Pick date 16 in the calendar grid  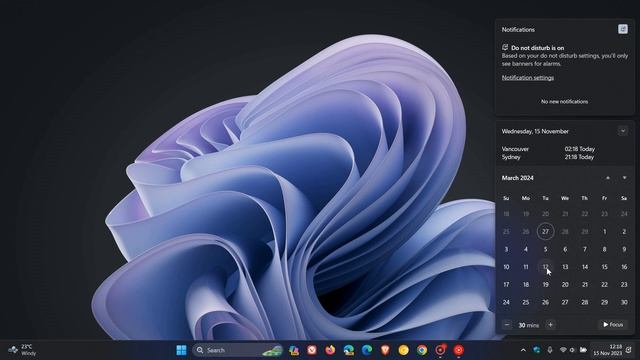click(x=624, y=267)
